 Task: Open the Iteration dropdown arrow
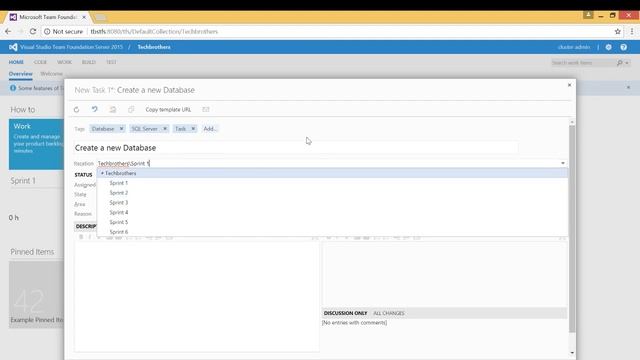click(x=563, y=163)
